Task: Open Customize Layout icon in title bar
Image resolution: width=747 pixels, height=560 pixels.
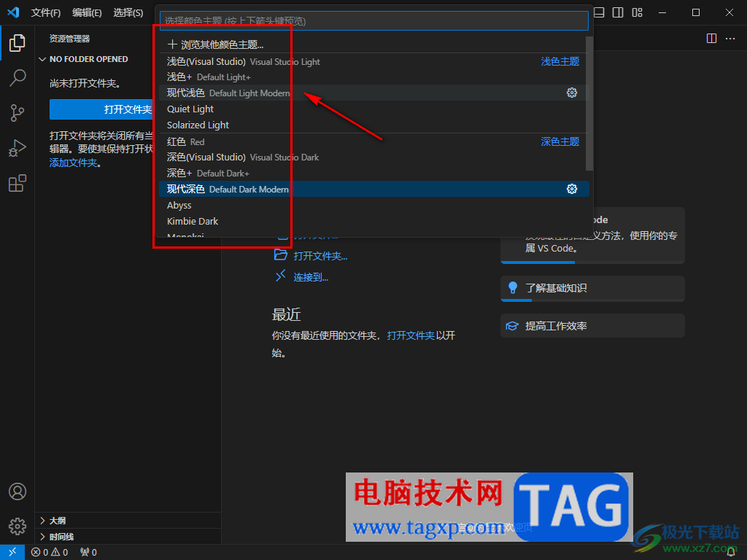Action: coord(638,12)
